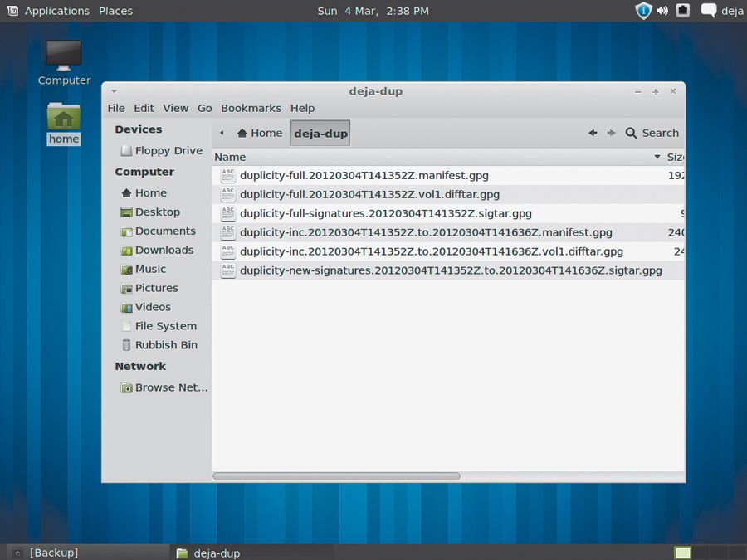Screen dimensions: 747x560
Task: Click the volume speaker icon in the panel
Action: pos(662,11)
